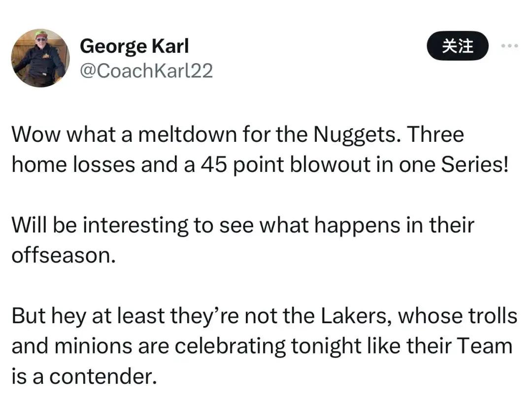Image resolution: width=532 pixels, height=397 pixels.
Task: Open the @CoachKarl22 handle link
Action: [x=146, y=70]
